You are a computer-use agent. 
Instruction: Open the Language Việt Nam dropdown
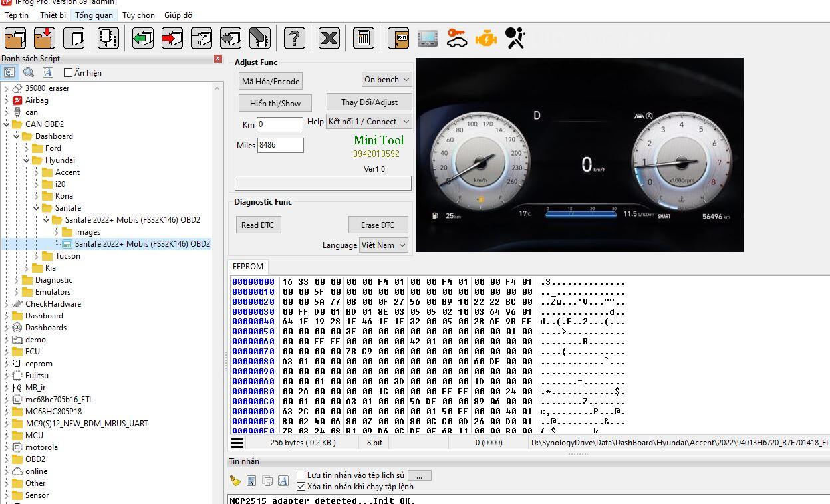point(384,245)
